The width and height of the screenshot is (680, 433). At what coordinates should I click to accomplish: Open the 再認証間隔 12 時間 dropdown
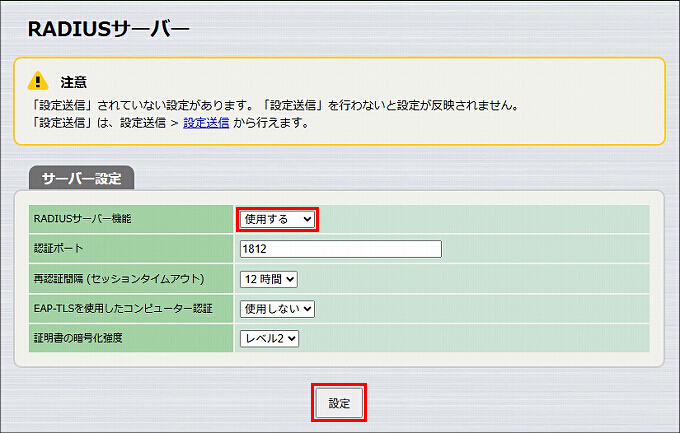[x=269, y=279]
